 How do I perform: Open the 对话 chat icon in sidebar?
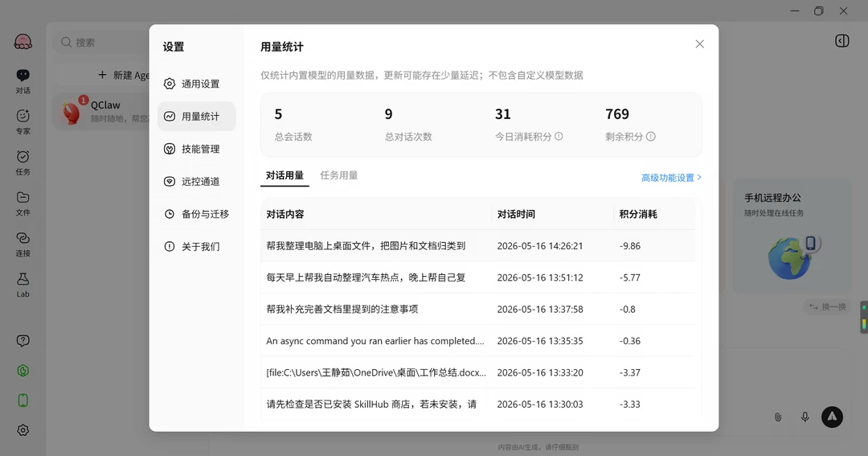pos(23,81)
